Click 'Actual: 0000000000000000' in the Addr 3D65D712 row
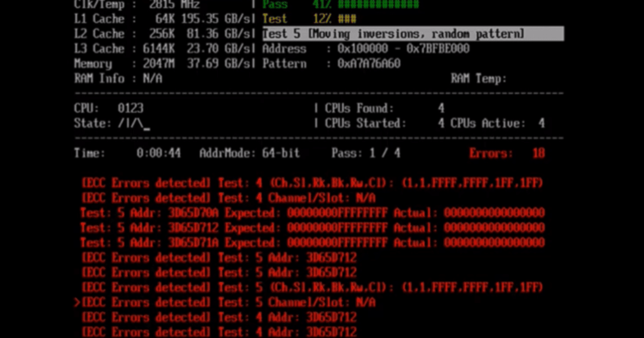The image size is (644, 338). coord(469,228)
